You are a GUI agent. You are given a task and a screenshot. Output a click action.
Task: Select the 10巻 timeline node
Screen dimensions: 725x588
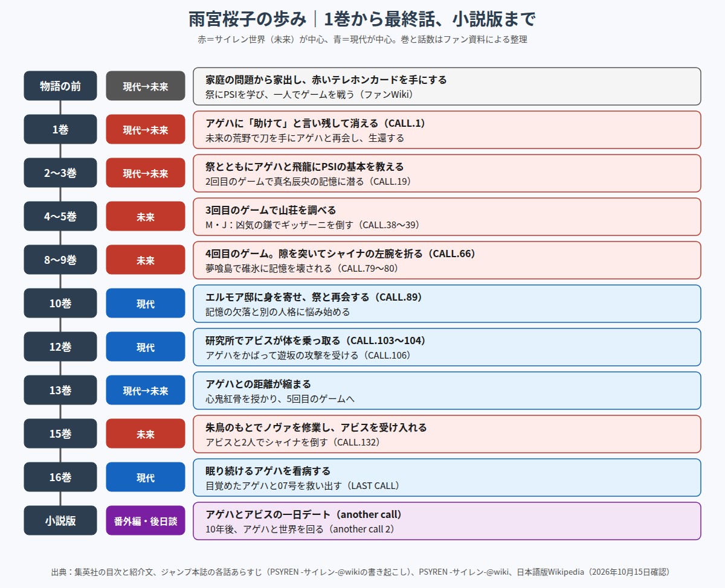tap(60, 303)
